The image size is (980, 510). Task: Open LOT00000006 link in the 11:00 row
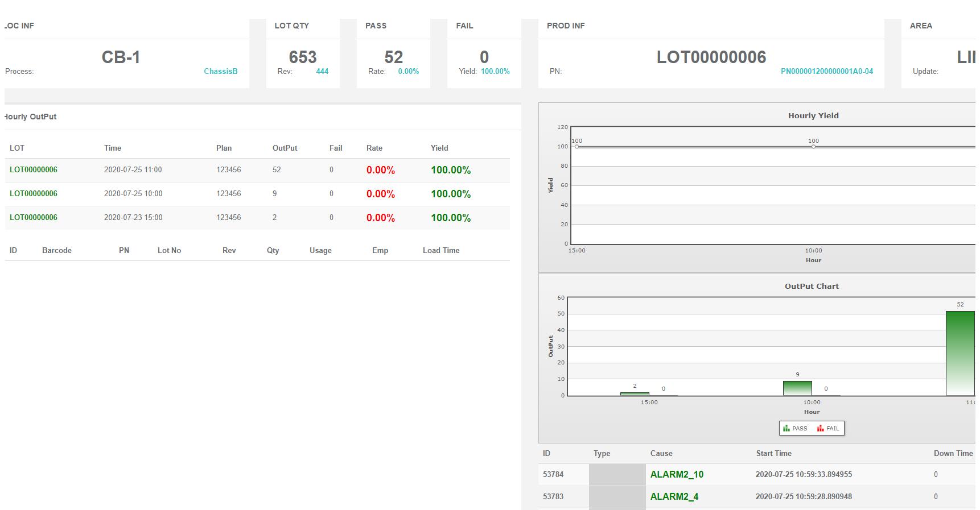34,170
